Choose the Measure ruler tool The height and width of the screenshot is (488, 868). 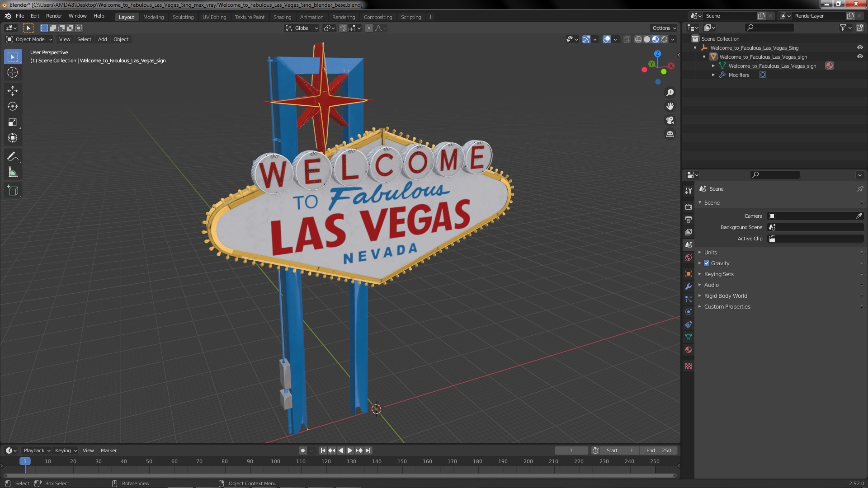[x=13, y=173]
